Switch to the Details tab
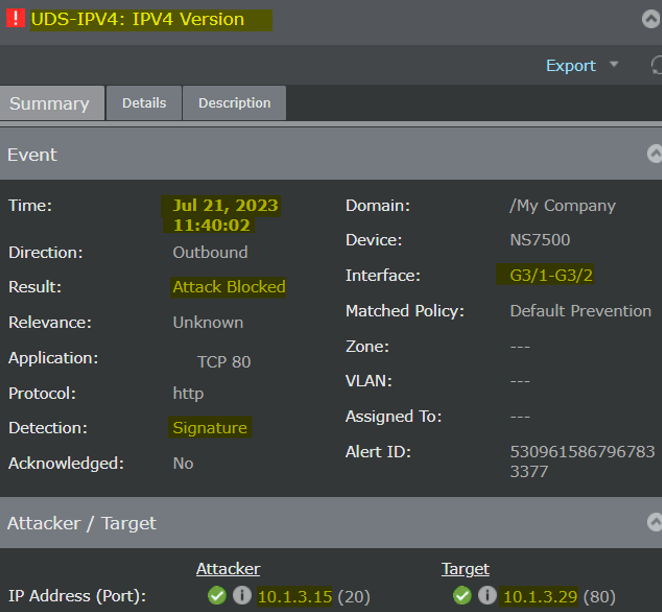The image size is (662, 612). click(x=144, y=103)
